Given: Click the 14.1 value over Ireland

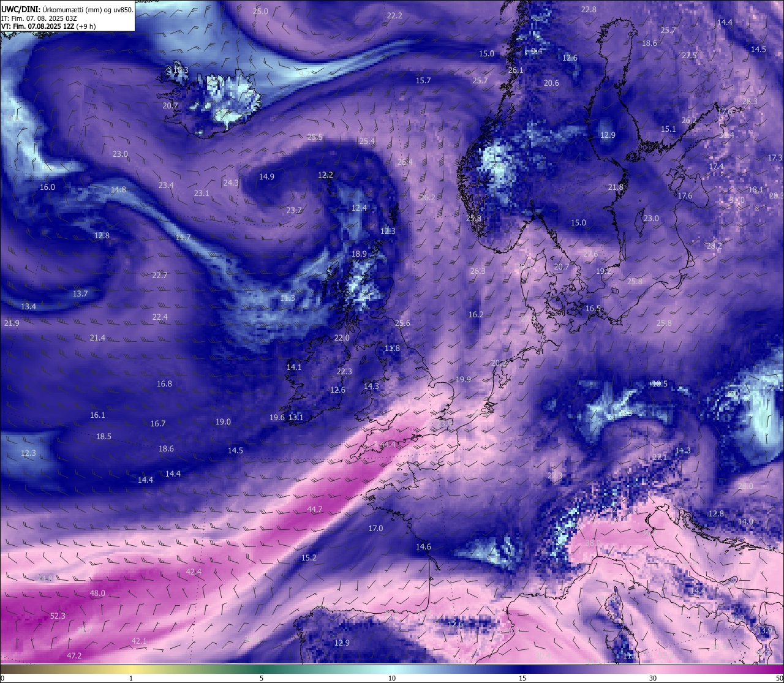Looking at the screenshot, I should point(294,368).
